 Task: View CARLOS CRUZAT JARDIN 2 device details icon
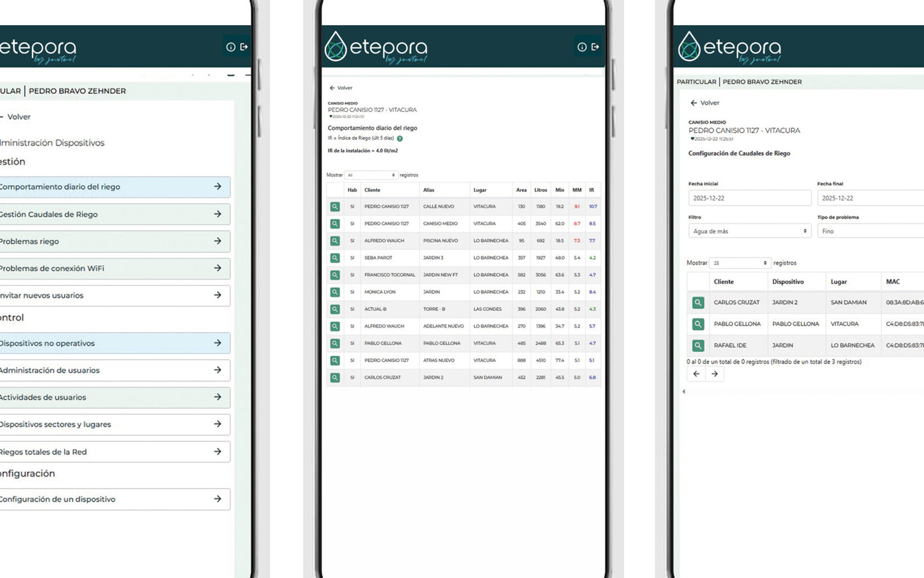tap(697, 302)
